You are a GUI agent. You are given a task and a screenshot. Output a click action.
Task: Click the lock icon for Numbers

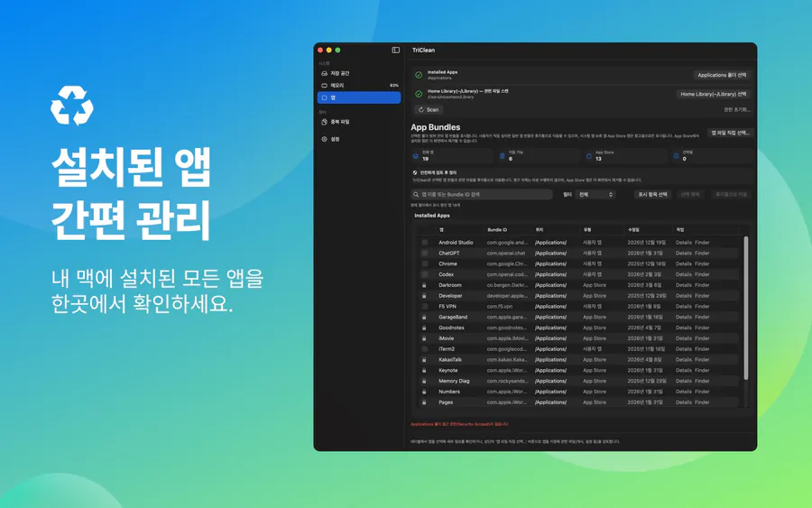tap(424, 392)
